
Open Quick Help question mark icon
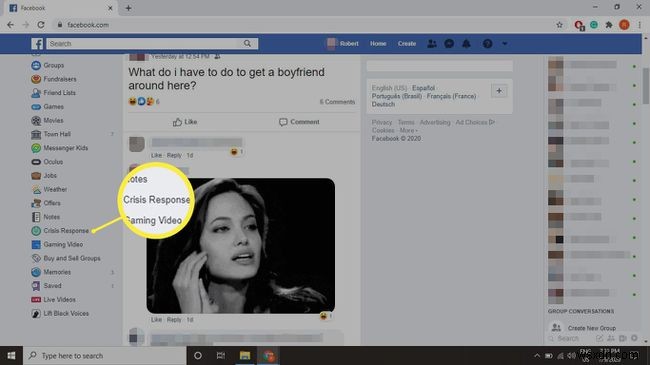(488, 44)
